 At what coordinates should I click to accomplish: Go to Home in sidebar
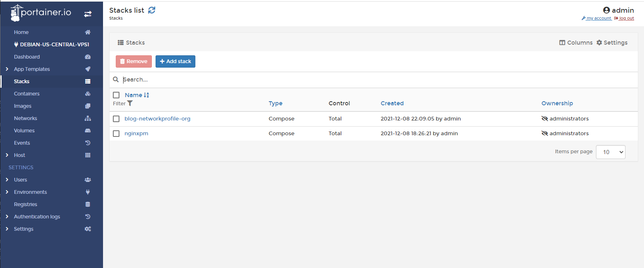point(21,32)
